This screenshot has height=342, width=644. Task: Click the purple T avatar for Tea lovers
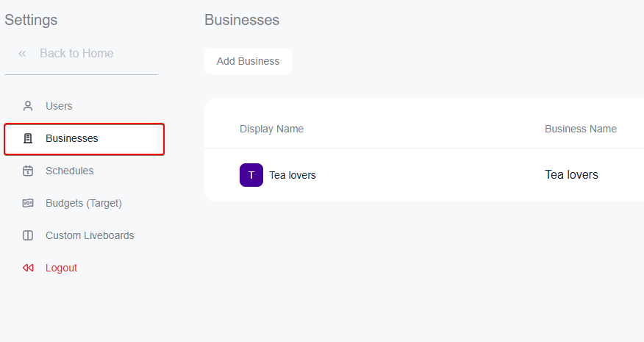click(251, 175)
